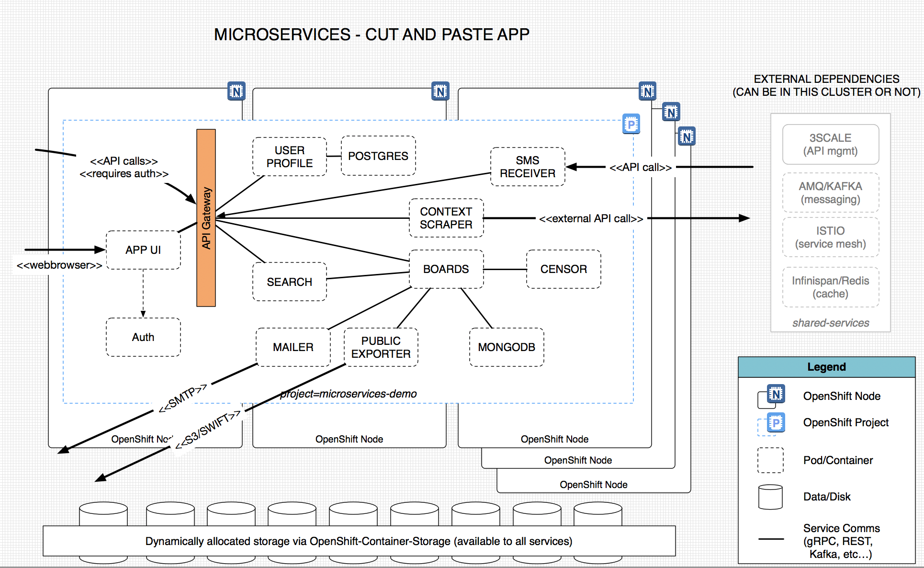
Task: Select the USER PROFILE pod box
Action: click(x=289, y=157)
